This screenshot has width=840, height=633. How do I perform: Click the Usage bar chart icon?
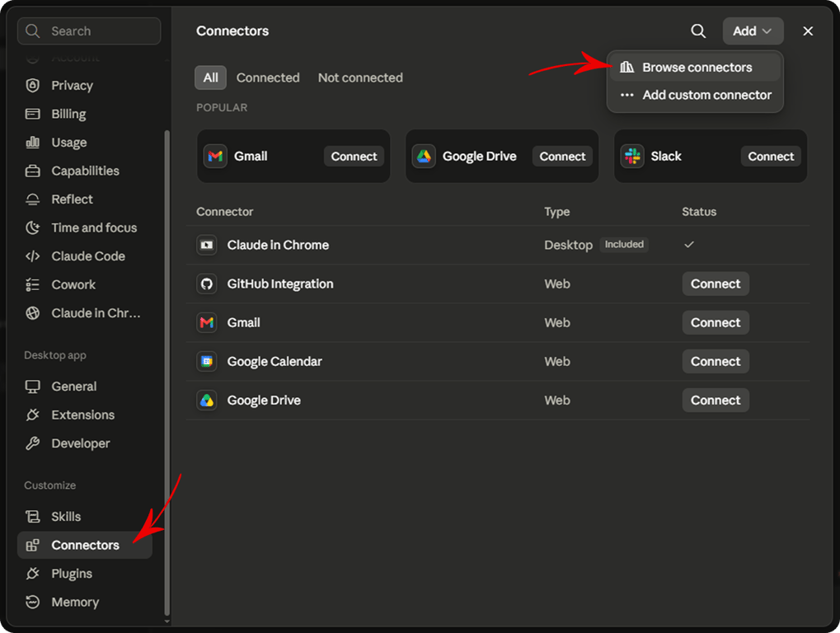[x=33, y=142]
